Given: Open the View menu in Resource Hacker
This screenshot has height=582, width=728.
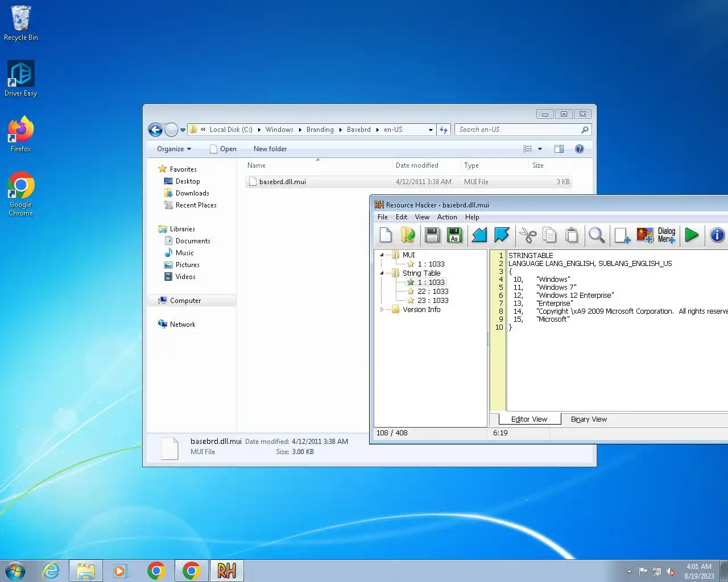Looking at the screenshot, I should [x=422, y=217].
